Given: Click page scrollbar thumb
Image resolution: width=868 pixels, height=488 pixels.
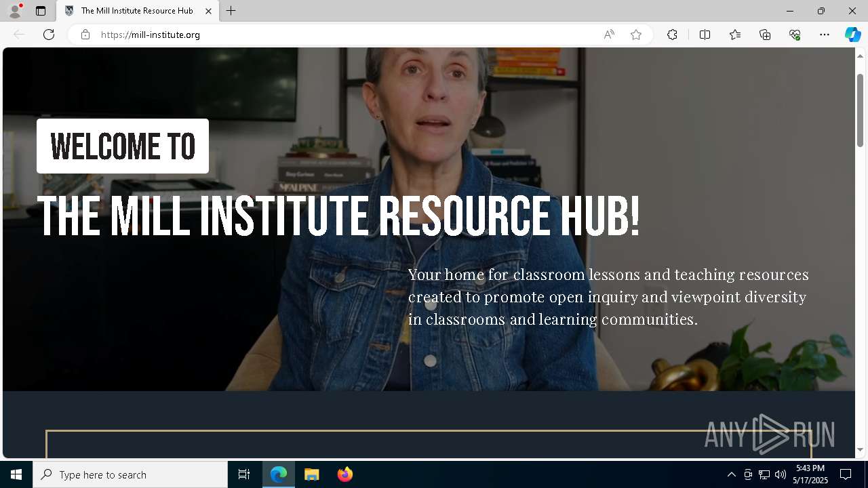Looking at the screenshot, I should tap(860, 110).
